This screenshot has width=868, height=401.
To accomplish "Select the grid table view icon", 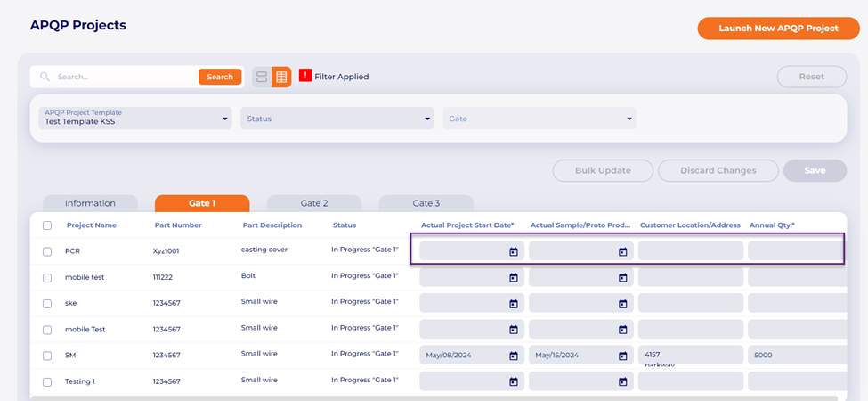I will tap(281, 77).
